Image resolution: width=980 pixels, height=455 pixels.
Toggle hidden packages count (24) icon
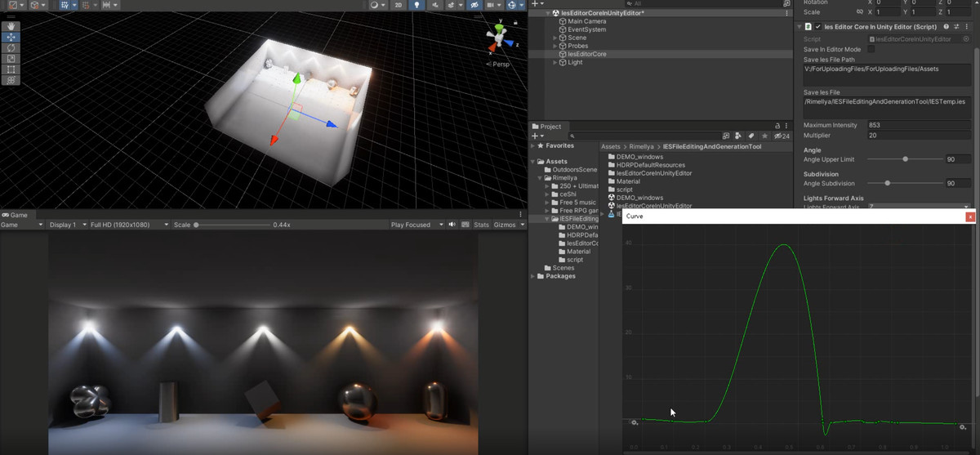coord(782,136)
